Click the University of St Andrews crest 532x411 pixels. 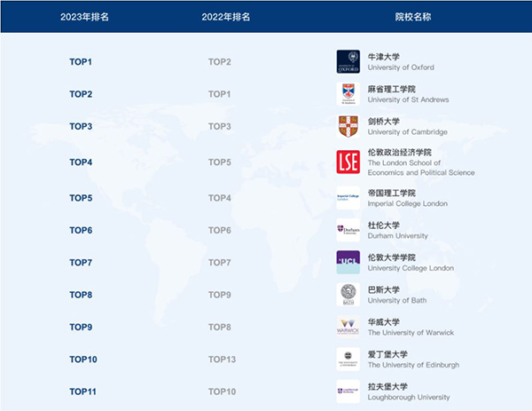348,94
